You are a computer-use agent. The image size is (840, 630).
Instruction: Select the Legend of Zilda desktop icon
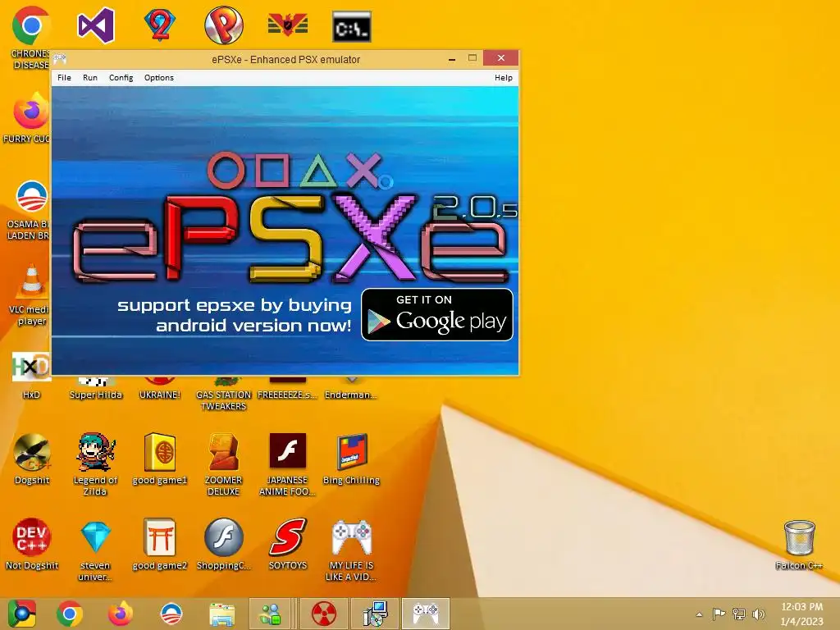coord(95,452)
